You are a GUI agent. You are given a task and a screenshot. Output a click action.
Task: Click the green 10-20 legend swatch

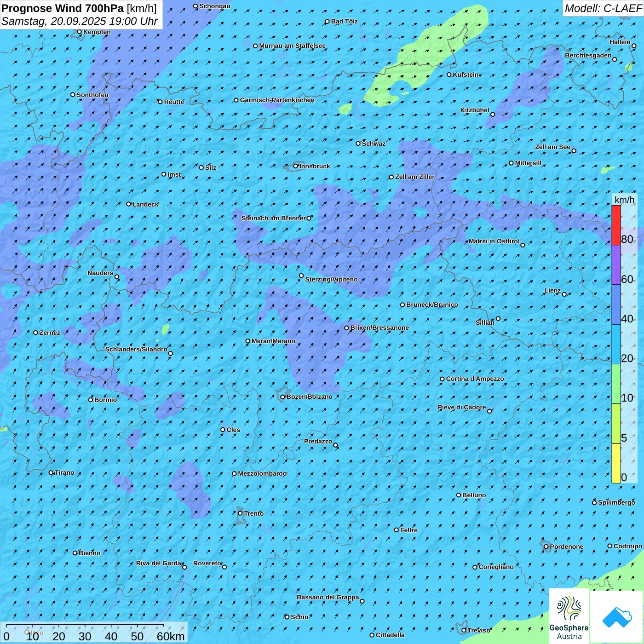click(x=616, y=384)
